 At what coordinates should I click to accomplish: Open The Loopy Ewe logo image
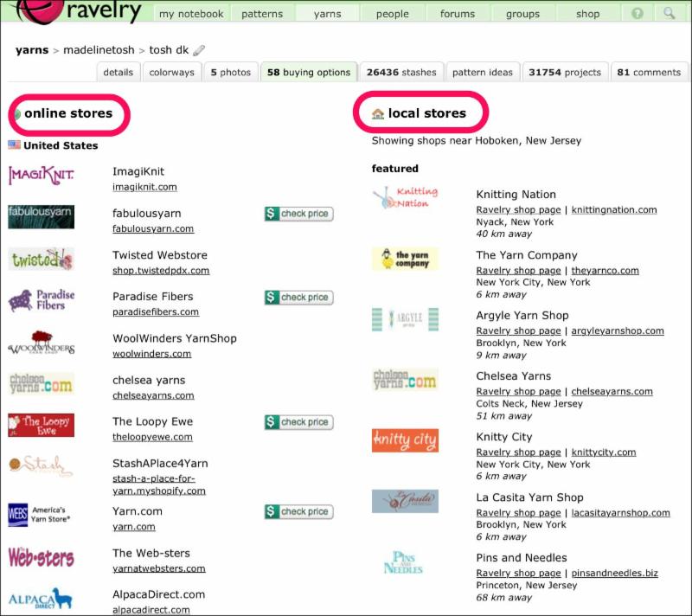[x=42, y=425]
